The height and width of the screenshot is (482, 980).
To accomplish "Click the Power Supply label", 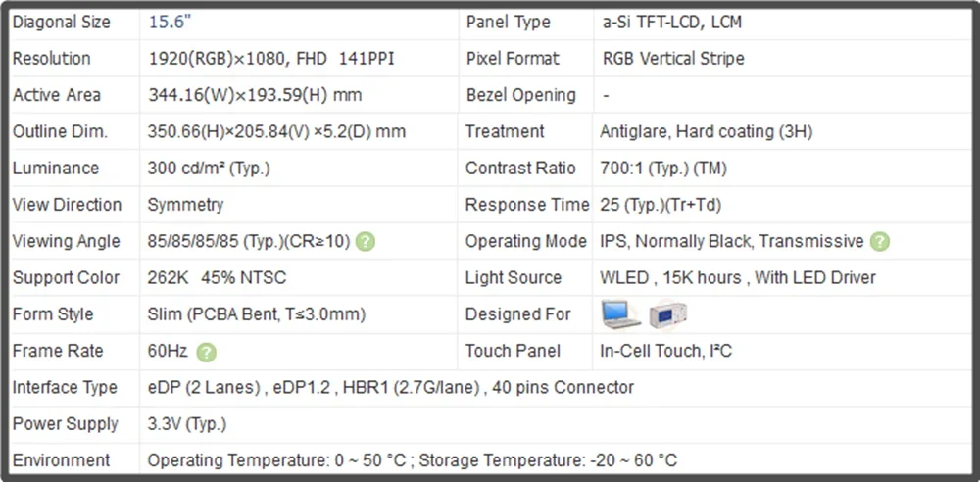I will [65, 424].
